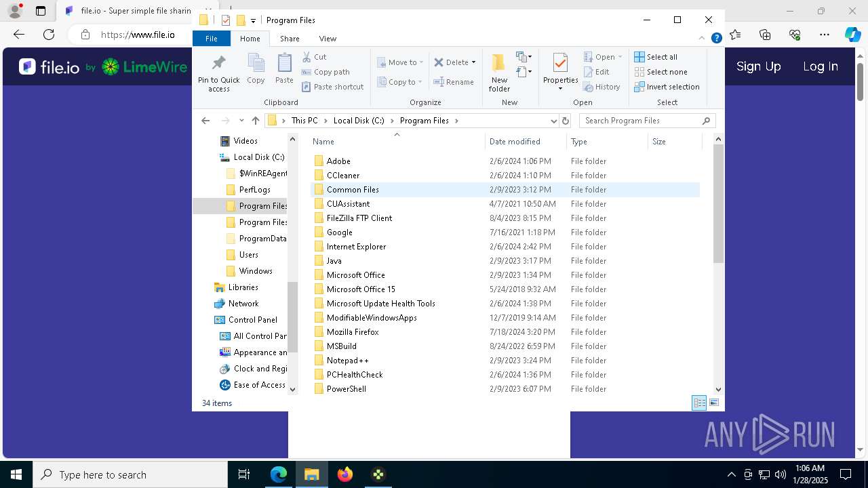Open the Copy to dropdown
Image resolution: width=868 pixels, height=488 pixels.
coord(399,82)
